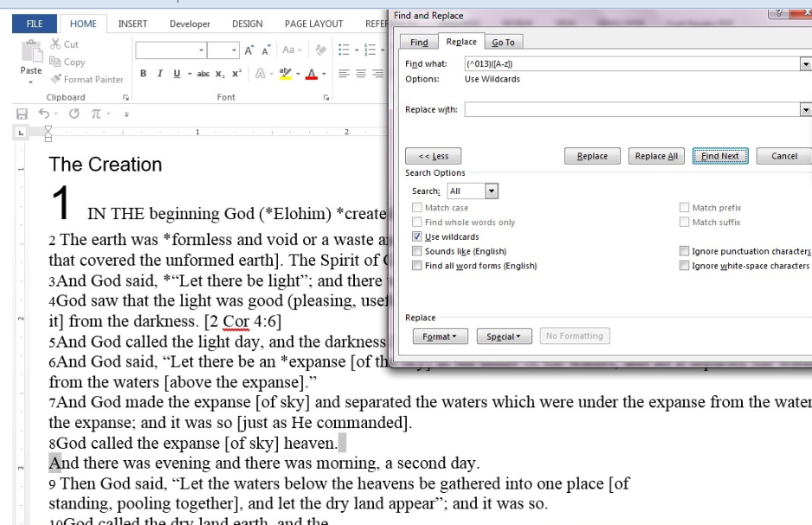Viewport: 812px width, 525px height.
Task: Open the FILE tab
Action: point(34,23)
